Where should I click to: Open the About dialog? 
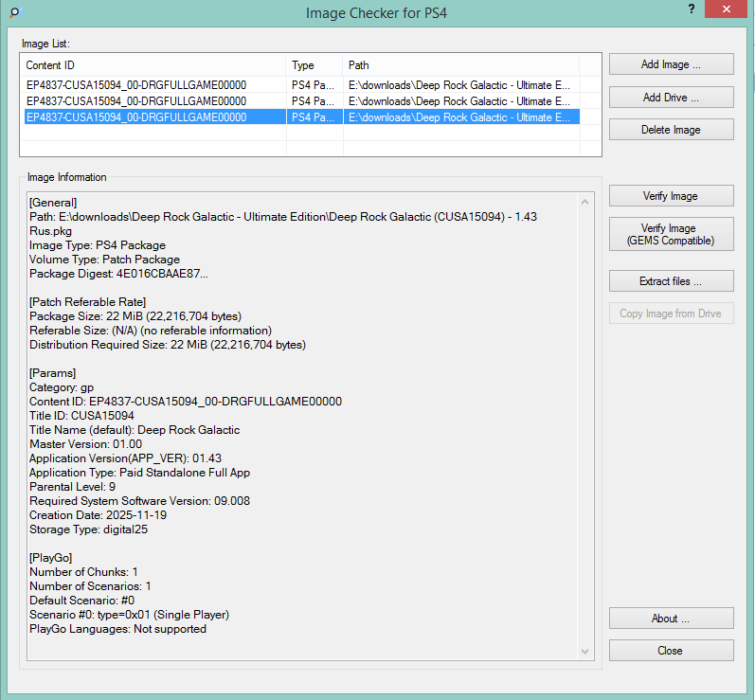pos(671,619)
